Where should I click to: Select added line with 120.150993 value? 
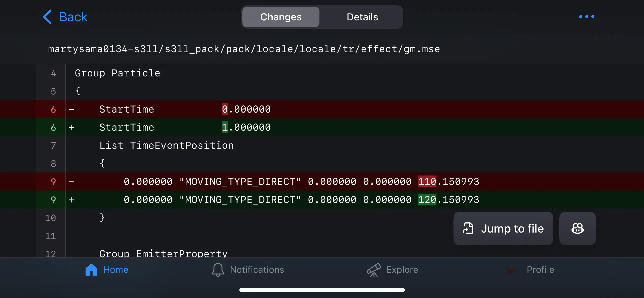[301, 200]
